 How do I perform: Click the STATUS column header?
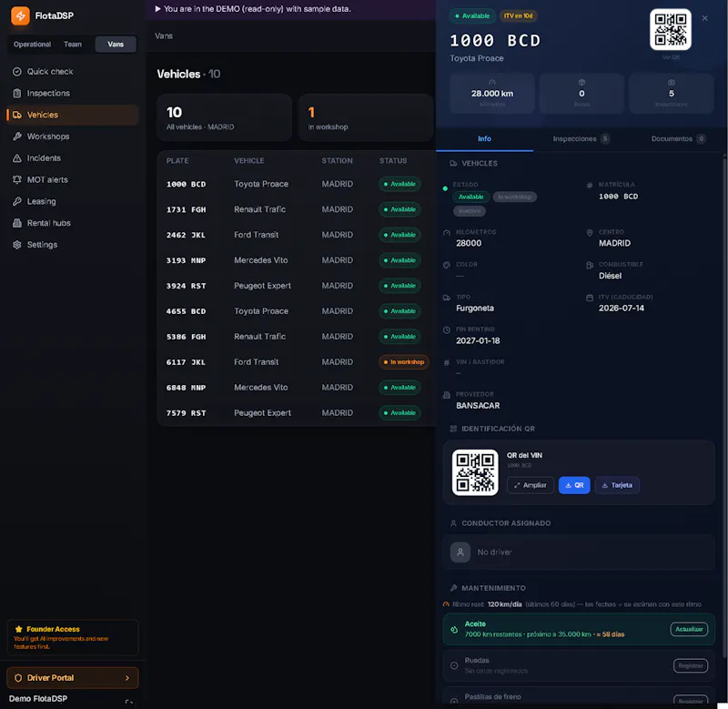(x=393, y=161)
